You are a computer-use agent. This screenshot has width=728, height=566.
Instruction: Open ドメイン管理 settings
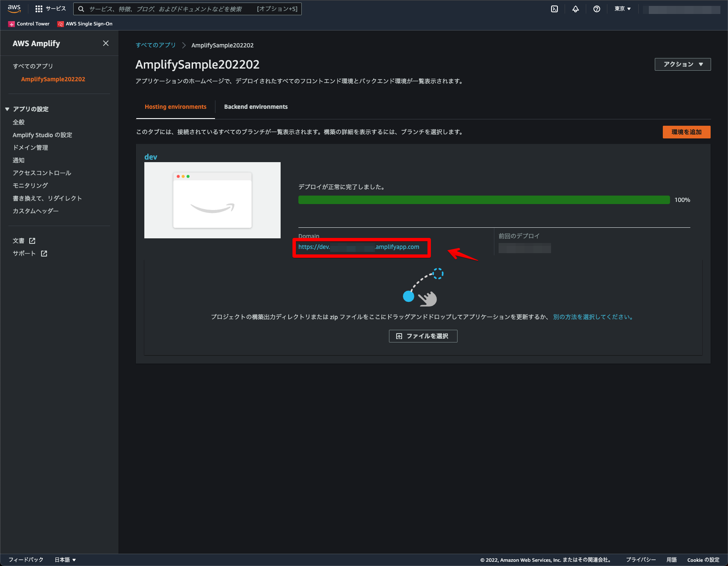tap(30, 147)
